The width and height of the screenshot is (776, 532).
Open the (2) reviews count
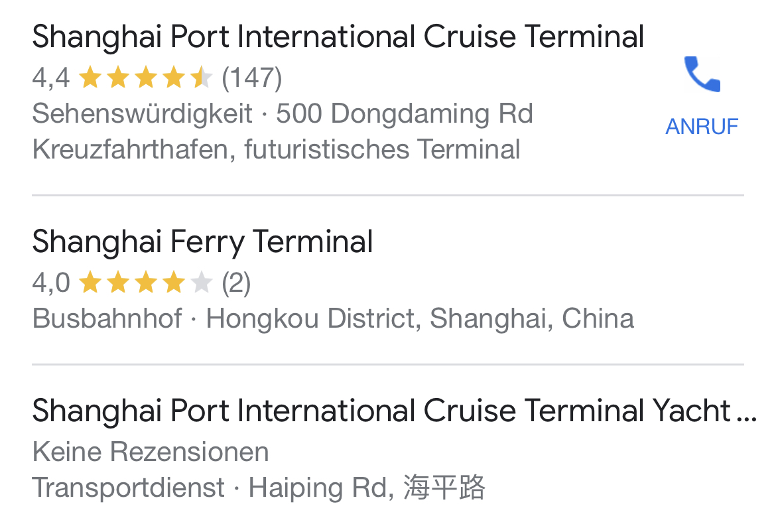point(236,284)
